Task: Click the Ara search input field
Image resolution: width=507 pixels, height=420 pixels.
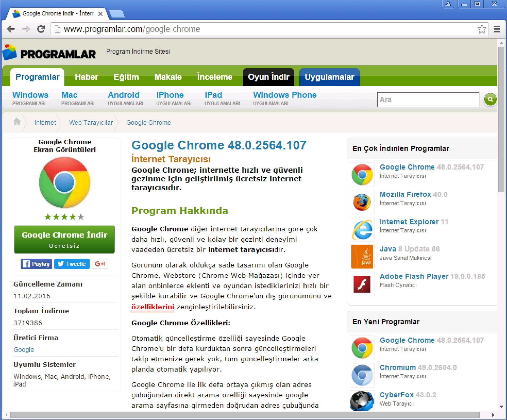Action: coord(428,99)
